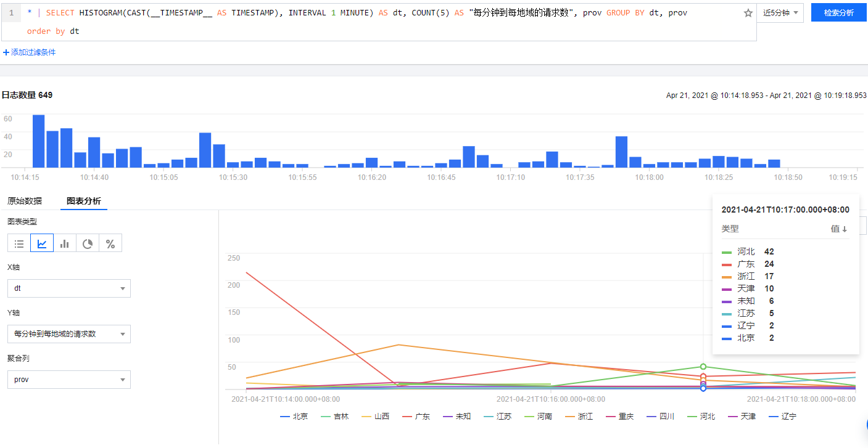Click tooltip row 江苏 5
The image size is (868, 448).
[x=785, y=313]
